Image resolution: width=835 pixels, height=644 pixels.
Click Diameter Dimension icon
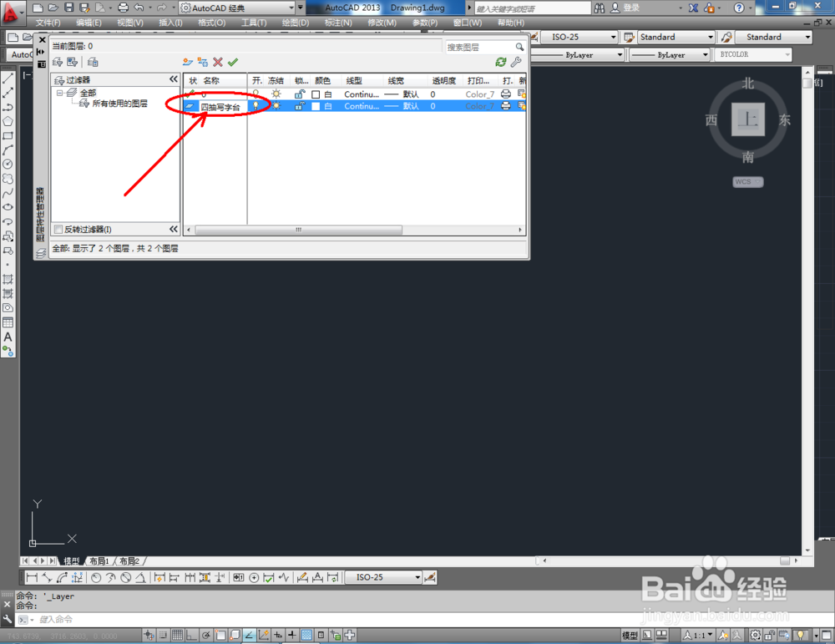tap(126, 577)
